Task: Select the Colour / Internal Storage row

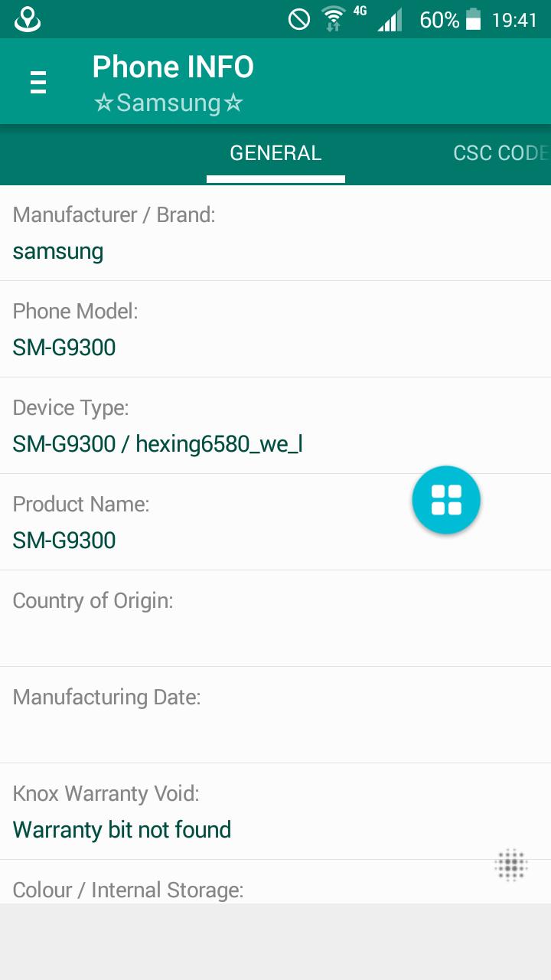Action: (x=275, y=888)
